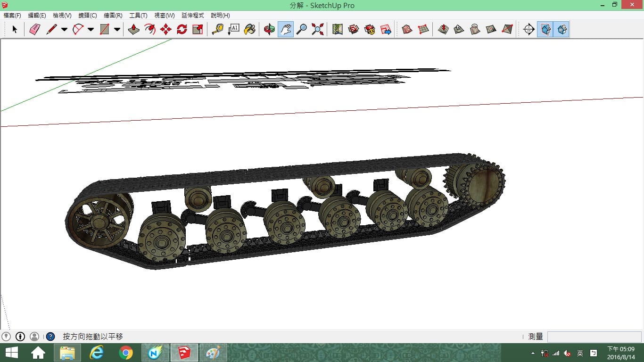Open the Extension Warehouse icon
The width and height of the screenshot is (644, 362).
[x=370, y=29]
